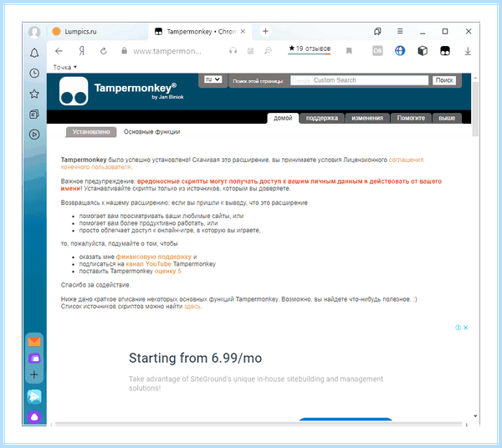Open collections icon in sidebar
The image size is (502, 448).
pyautogui.click(x=34, y=115)
